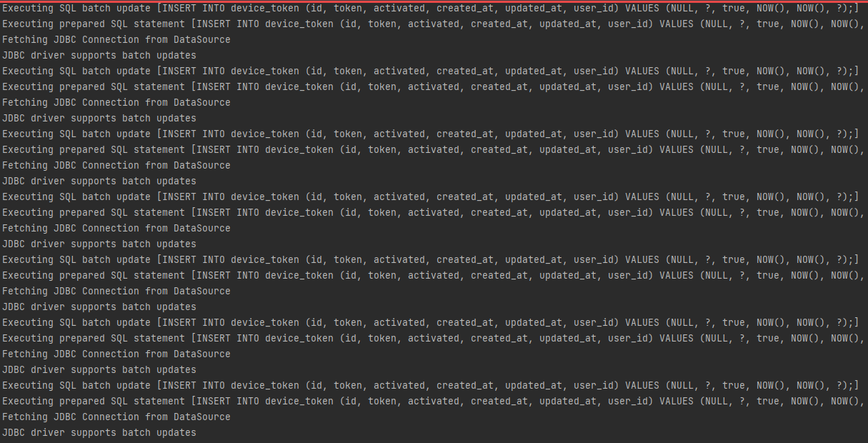Click the second 'Executing SQL batch update' log line
This screenshot has height=443, width=868.
[430, 71]
